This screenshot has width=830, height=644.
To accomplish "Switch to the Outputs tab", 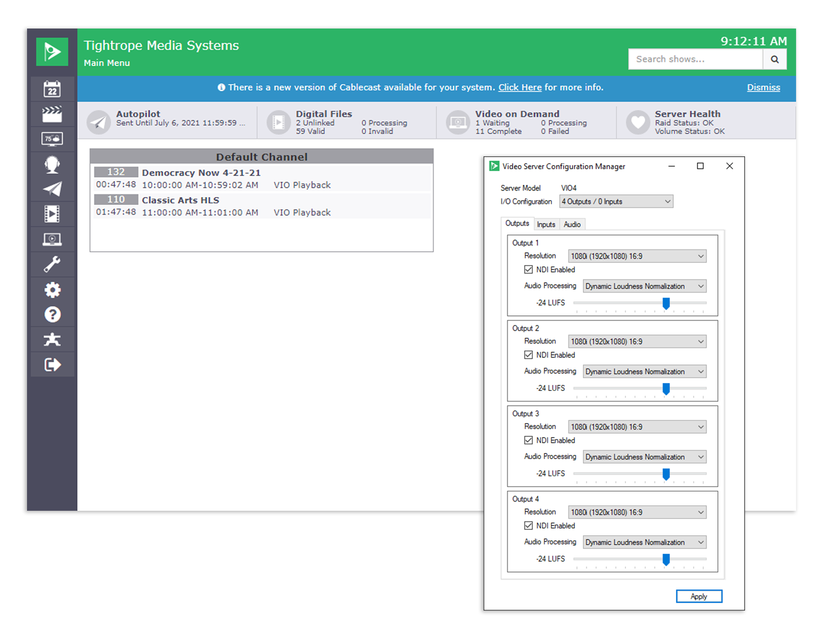I will (517, 223).
